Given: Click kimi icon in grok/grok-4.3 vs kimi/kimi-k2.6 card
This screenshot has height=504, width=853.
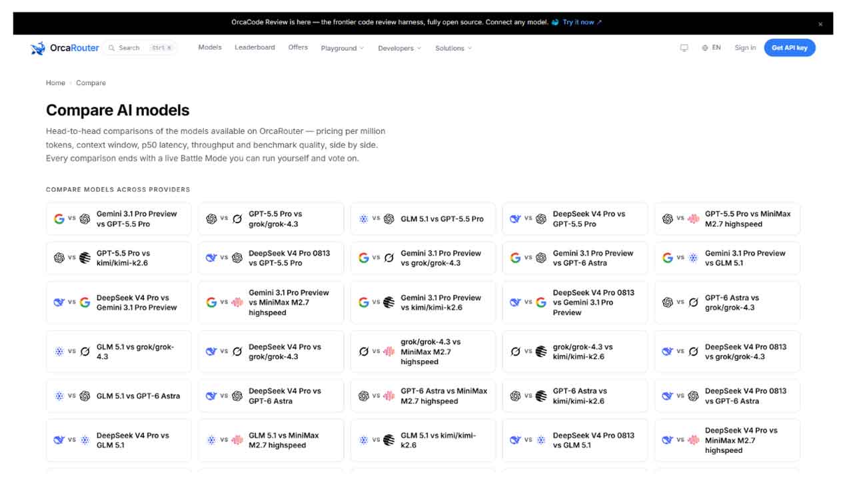Looking at the screenshot, I should 541,352.
